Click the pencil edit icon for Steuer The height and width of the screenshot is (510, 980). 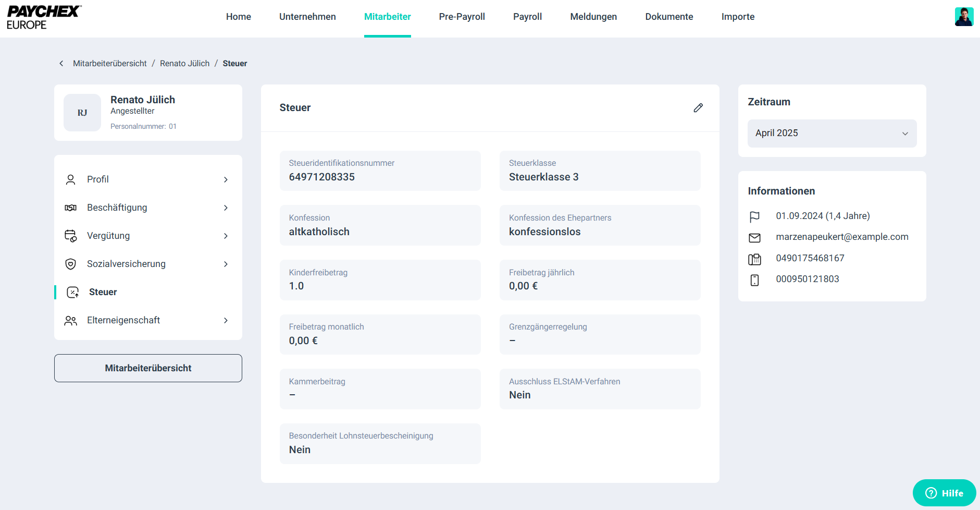coord(698,108)
